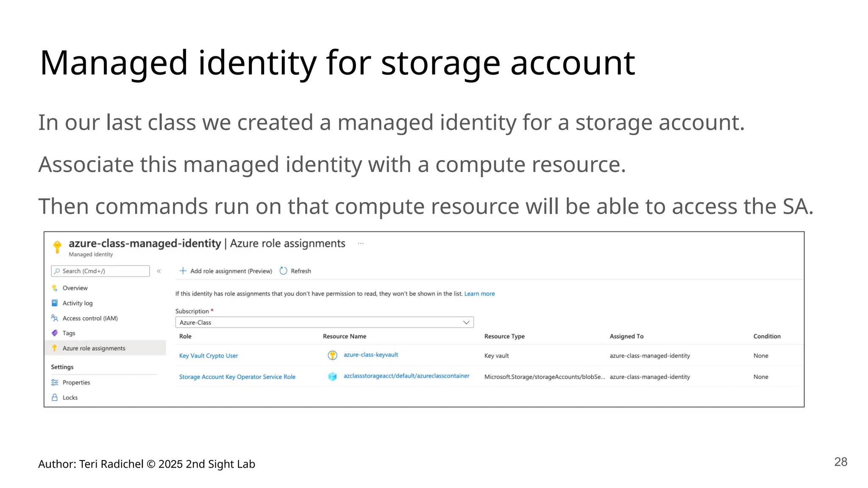The width and height of the screenshot is (868, 488).
Task: Click the slide title 'Managed identity for storage account'
Action: tap(337, 64)
